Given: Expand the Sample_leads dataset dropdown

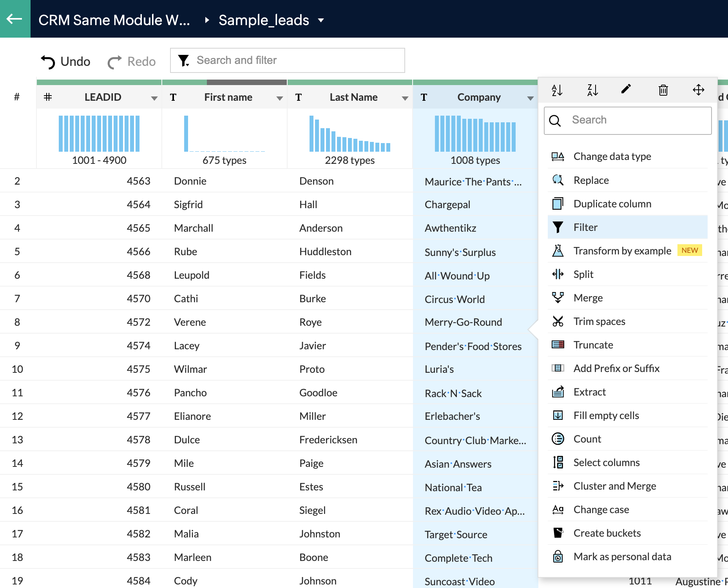Looking at the screenshot, I should tap(321, 20).
